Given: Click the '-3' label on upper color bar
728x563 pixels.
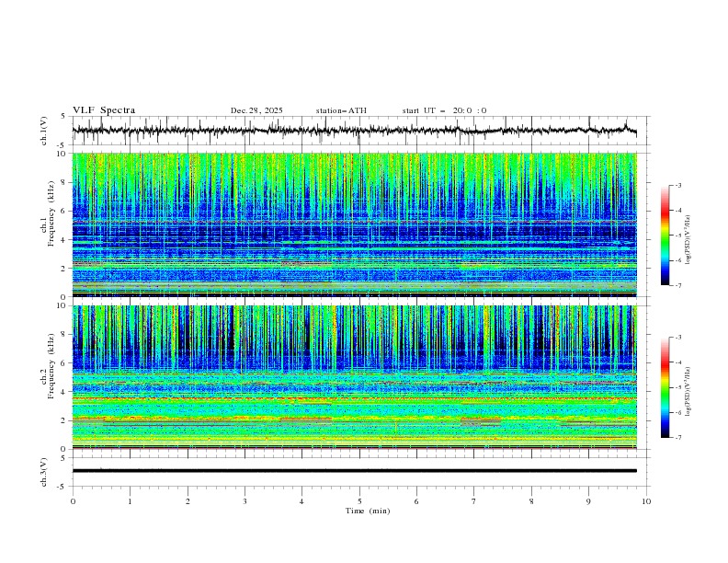Looking at the screenshot, I should coord(678,185).
